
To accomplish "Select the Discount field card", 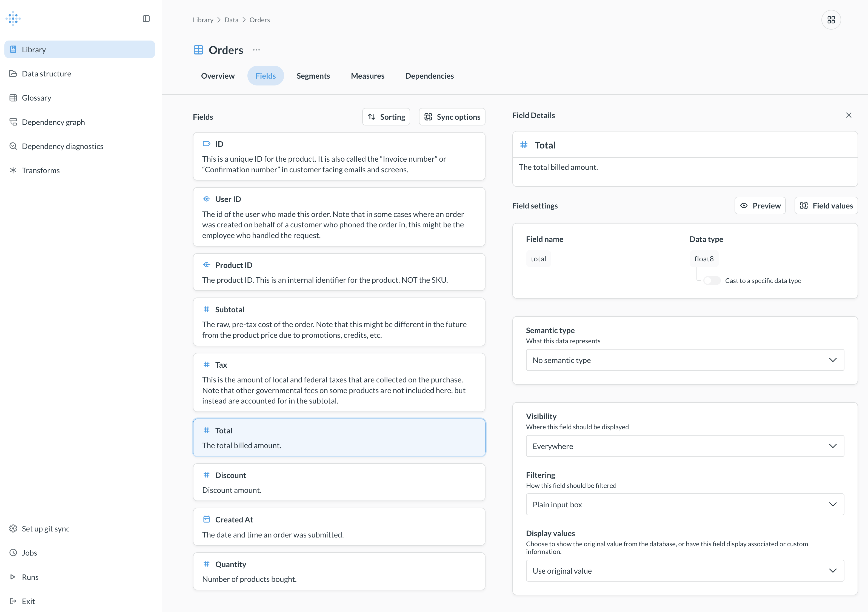I will [339, 482].
